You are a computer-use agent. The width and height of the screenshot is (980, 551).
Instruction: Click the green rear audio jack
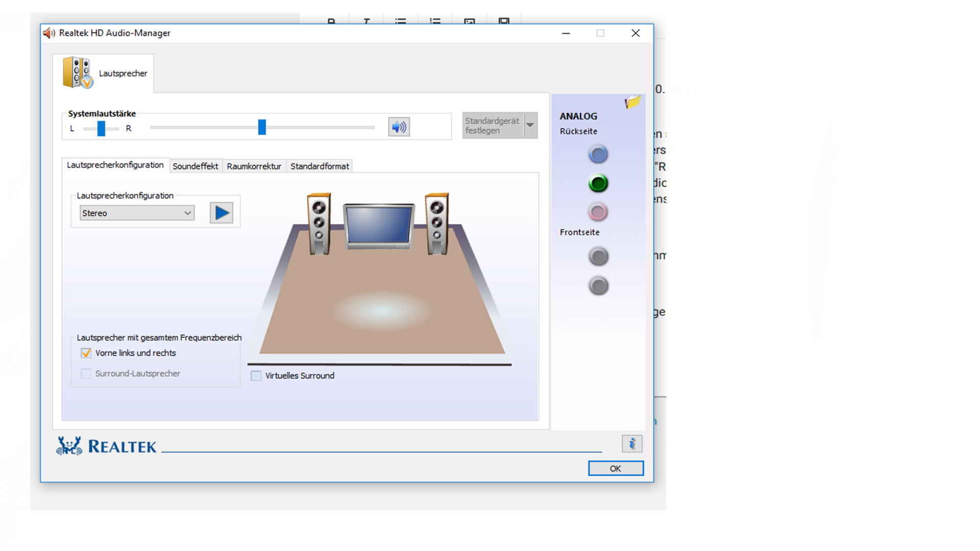coord(598,183)
